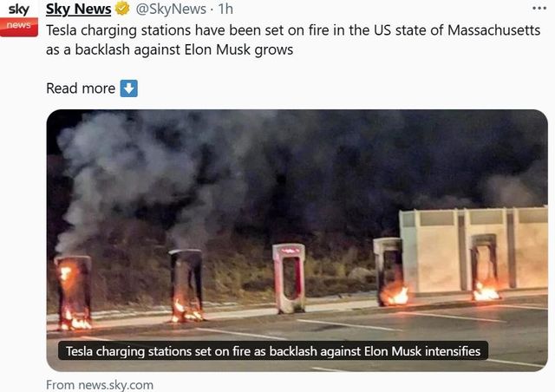This screenshot has width=555, height=392.
Task: Click the headline caption overlay on image
Action: (x=273, y=351)
